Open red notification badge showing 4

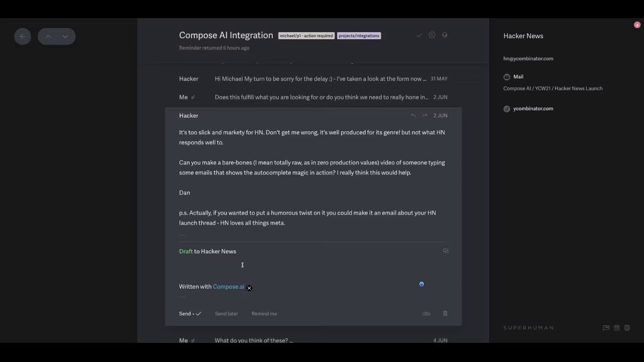pyautogui.click(x=637, y=25)
